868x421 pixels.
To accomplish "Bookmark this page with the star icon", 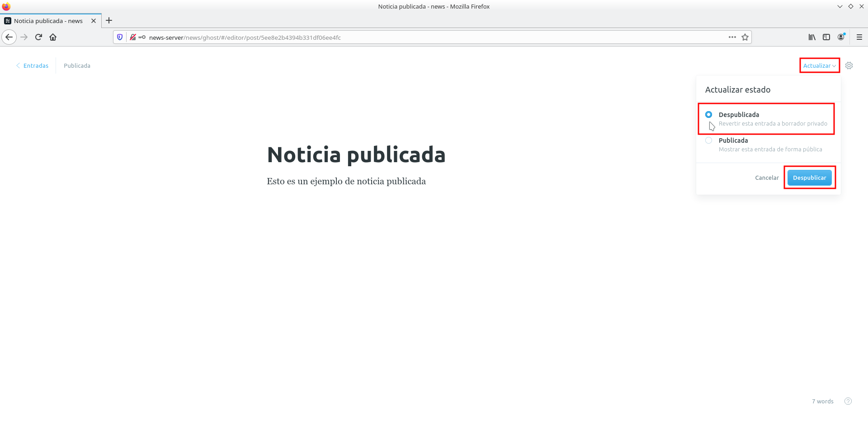I will 745,37.
